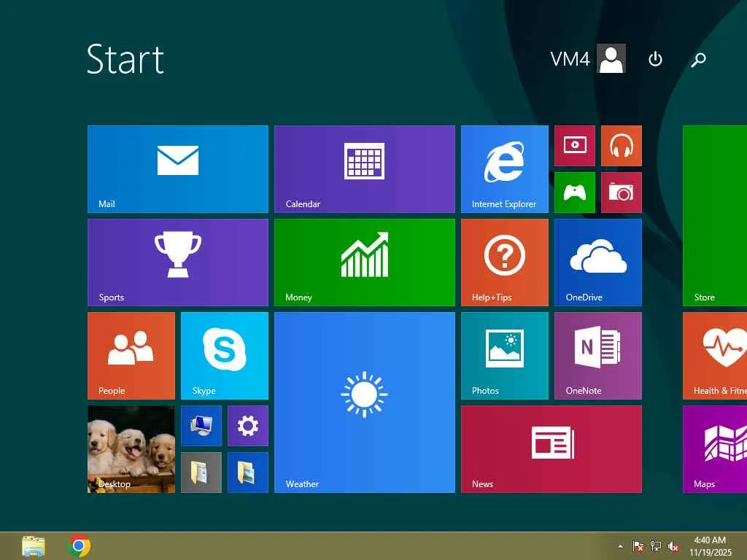Open the OneDrive tile
This screenshot has width=747, height=560.
click(598, 262)
